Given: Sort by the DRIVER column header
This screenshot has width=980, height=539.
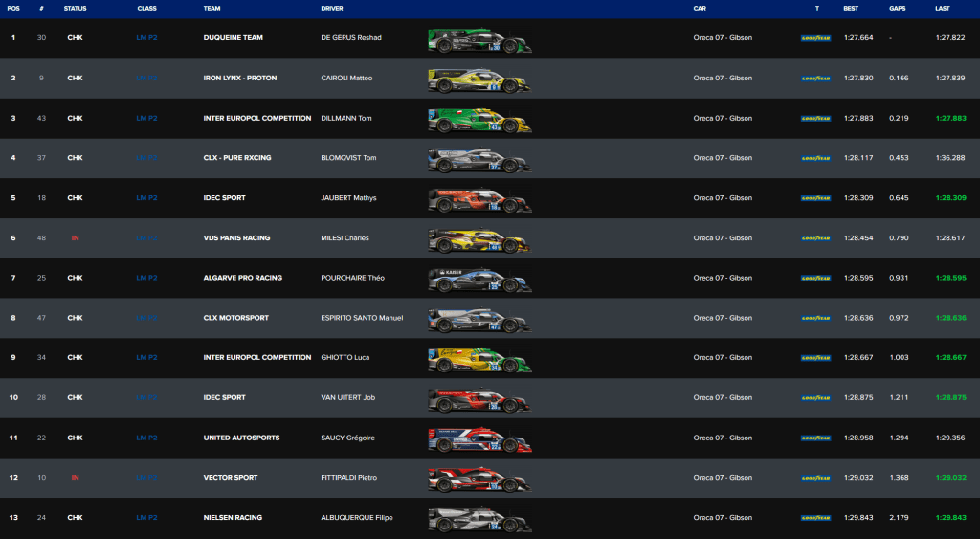Looking at the screenshot, I should click(x=332, y=8).
